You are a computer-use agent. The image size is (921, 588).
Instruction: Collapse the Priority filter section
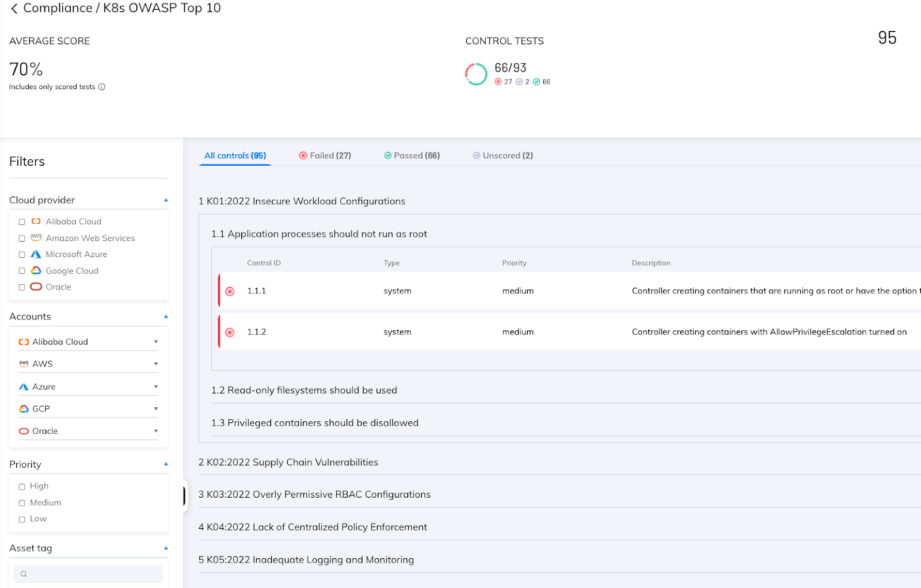coord(166,464)
